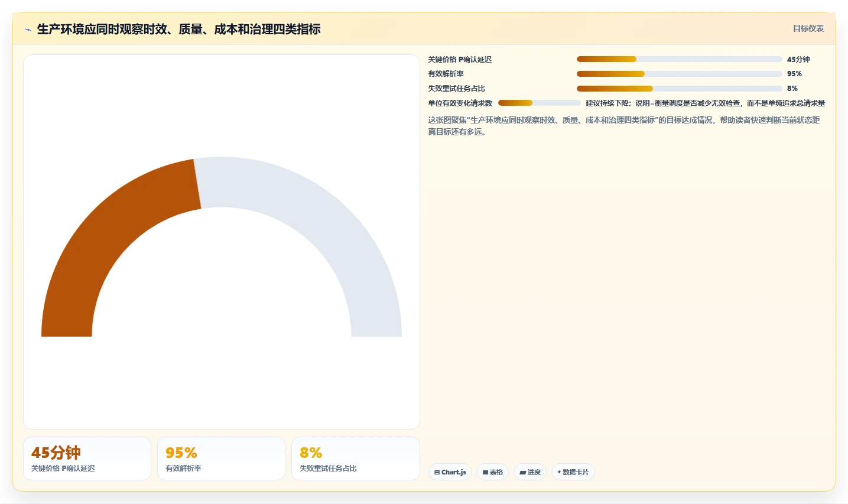Click the square icon in the 表格 chip
Screen dimensions: 848x504
pyautogui.click(x=485, y=473)
